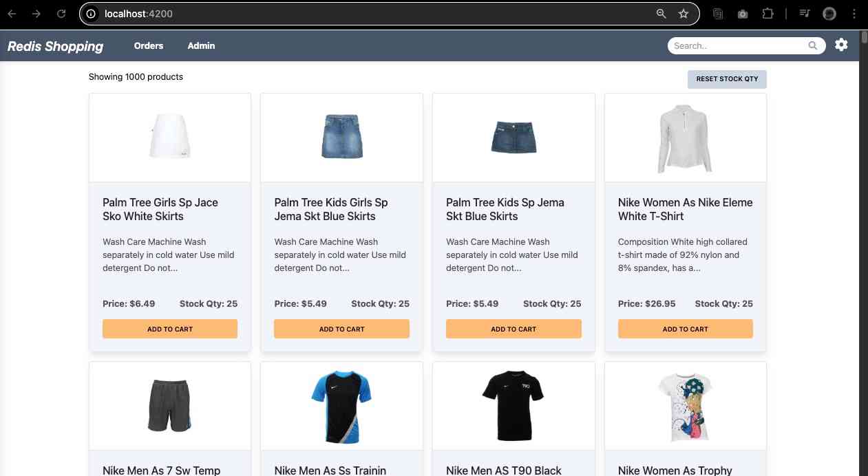The image size is (868, 476).
Task: Go to the Orders page
Action: (149, 46)
